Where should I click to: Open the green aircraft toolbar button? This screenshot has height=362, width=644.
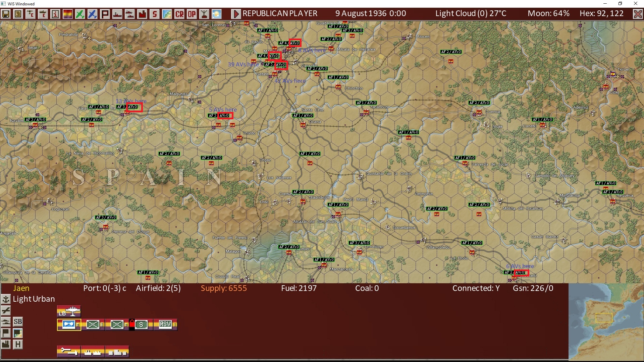[x=80, y=14]
